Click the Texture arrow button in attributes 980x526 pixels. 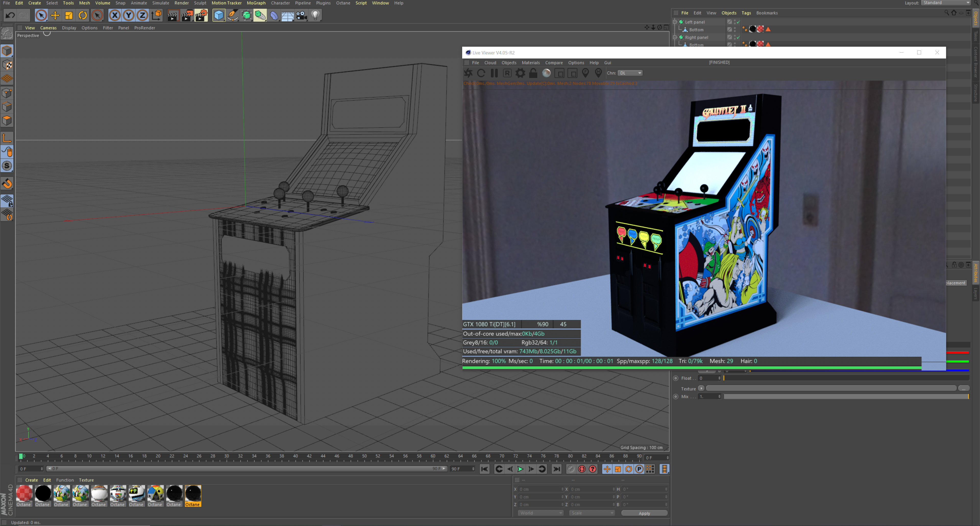click(701, 388)
